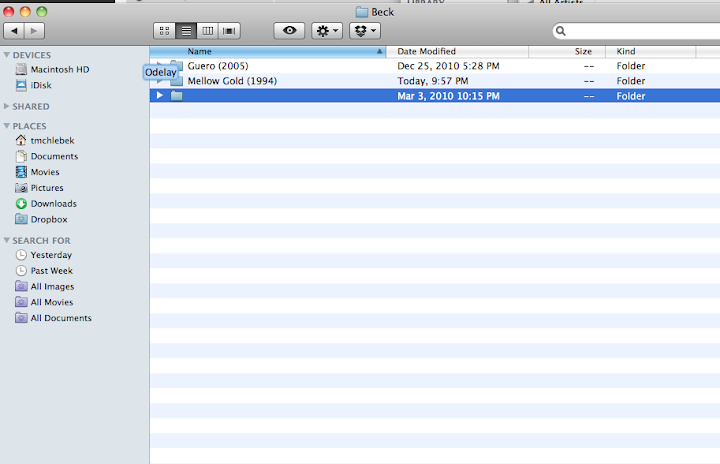Image resolution: width=720 pixels, height=464 pixels.
Task: Open Documents in the sidebar
Action: coord(54,156)
